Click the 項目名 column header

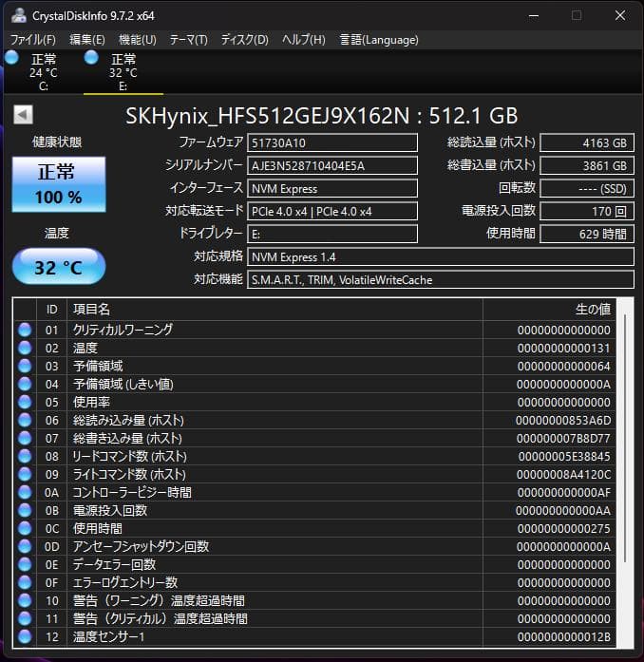(x=275, y=310)
